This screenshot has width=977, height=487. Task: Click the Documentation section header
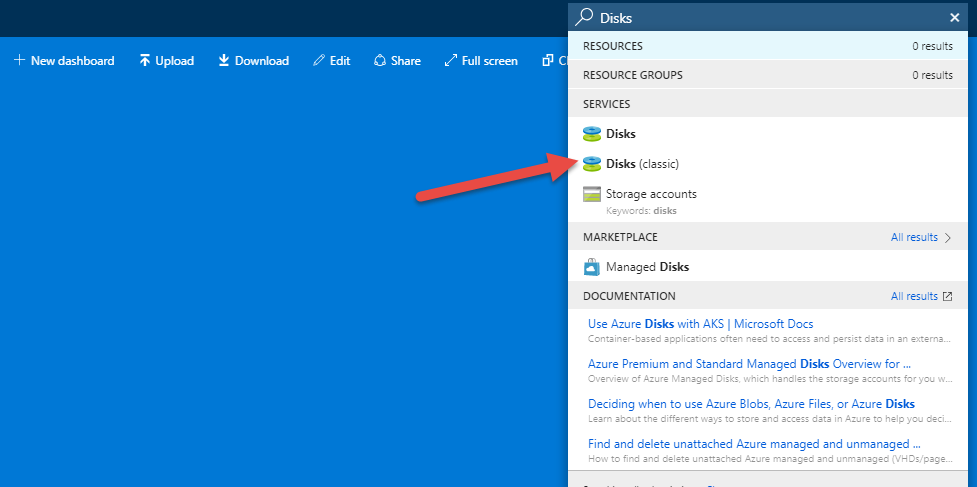[x=768, y=296]
